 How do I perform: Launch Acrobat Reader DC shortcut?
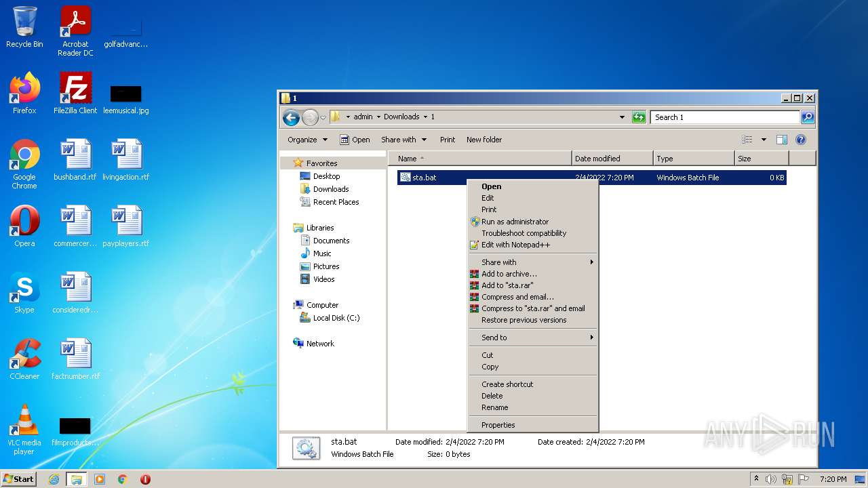75,31
